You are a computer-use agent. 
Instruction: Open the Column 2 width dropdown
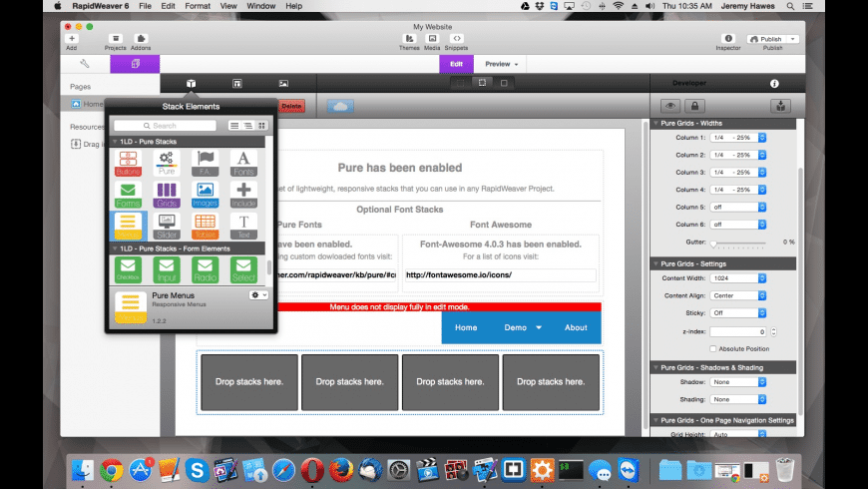click(x=738, y=155)
